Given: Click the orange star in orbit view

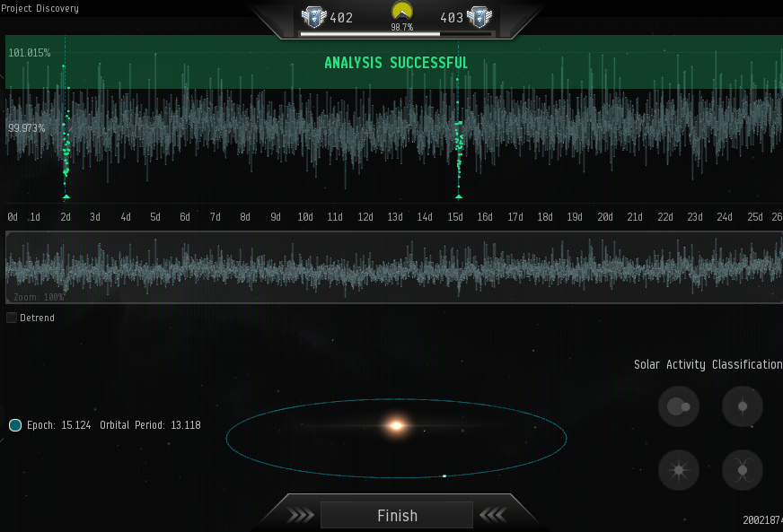Looking at the screenshot, I should pyautogui.click(x=395, y=425).
